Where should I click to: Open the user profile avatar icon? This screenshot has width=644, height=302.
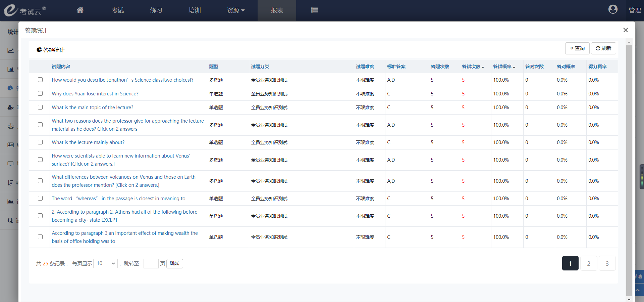(x=613, y=9)
